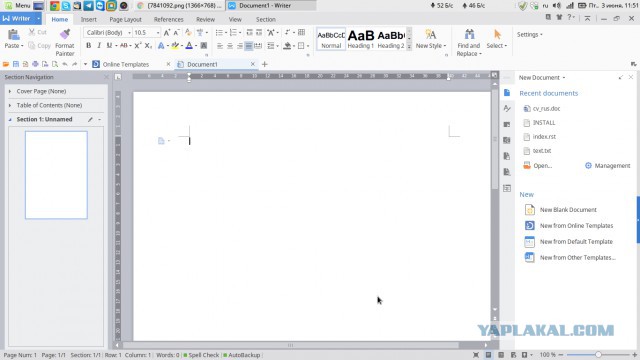The height and width of the screenshot is (360, 640).
Task: Click the decrease indent icon
Action: [249, 33]
